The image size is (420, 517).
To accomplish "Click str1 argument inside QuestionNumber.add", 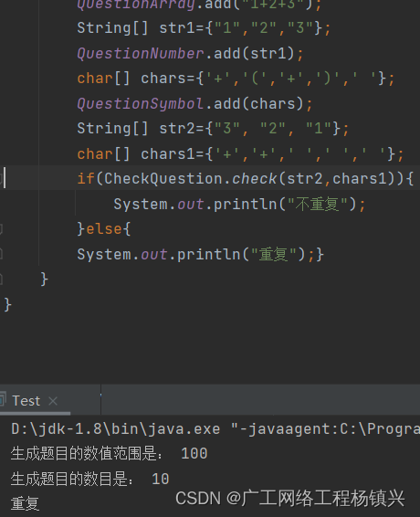I will click(x=268, y=53).
